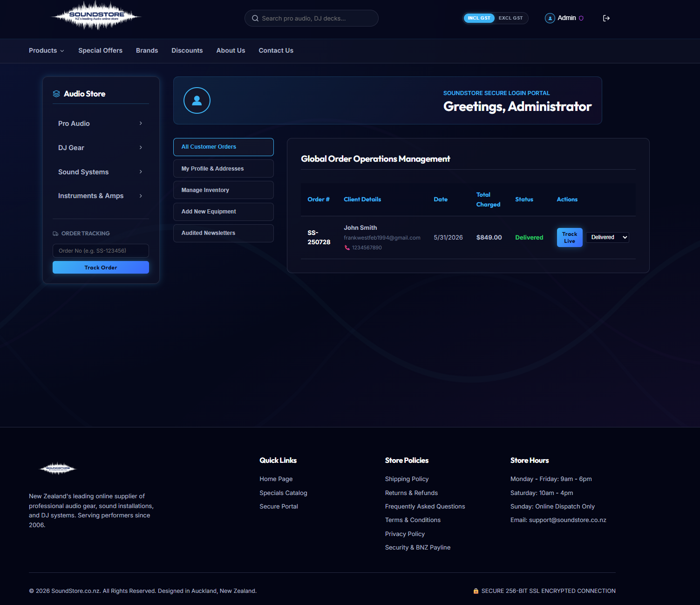Screen dimensions: 700x605
Task: Open the Terms & Conditions link
Action: tap(413, 520)
